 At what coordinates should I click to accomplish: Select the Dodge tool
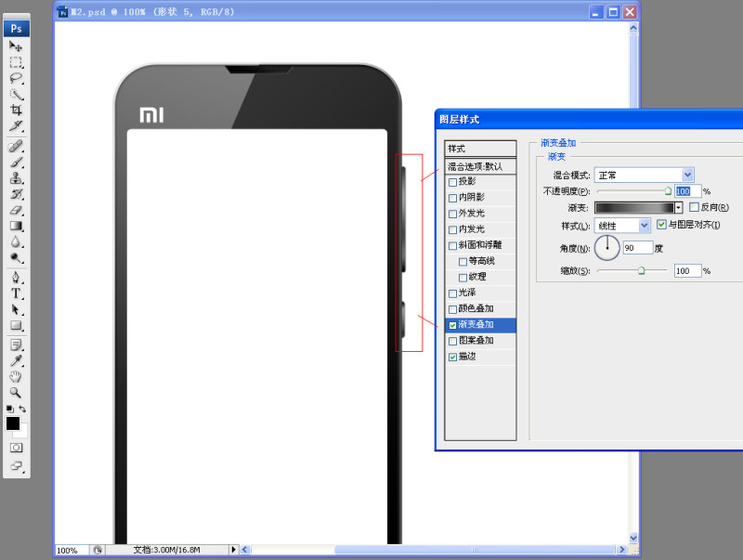click(x=16, y=258)
